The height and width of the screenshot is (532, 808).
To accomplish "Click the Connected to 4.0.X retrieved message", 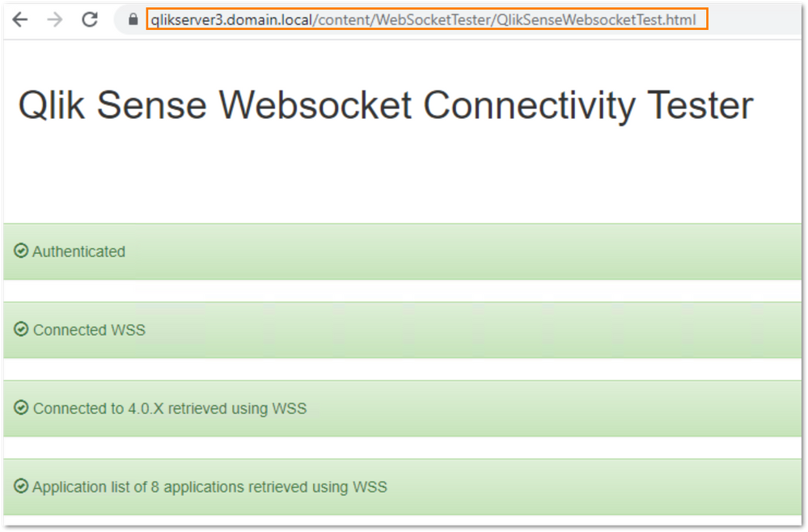I will pos(170,408).
